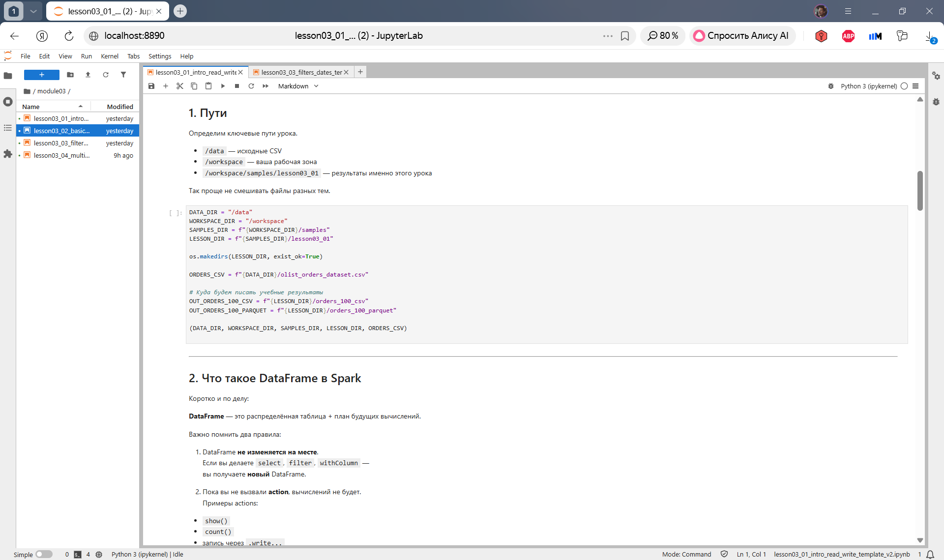Open notifications bell in status bar

point(930,554)
